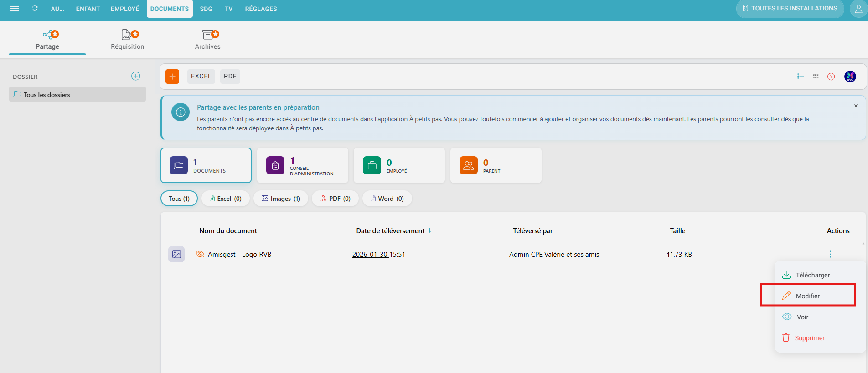Export the list with EXCEL button

201,77
